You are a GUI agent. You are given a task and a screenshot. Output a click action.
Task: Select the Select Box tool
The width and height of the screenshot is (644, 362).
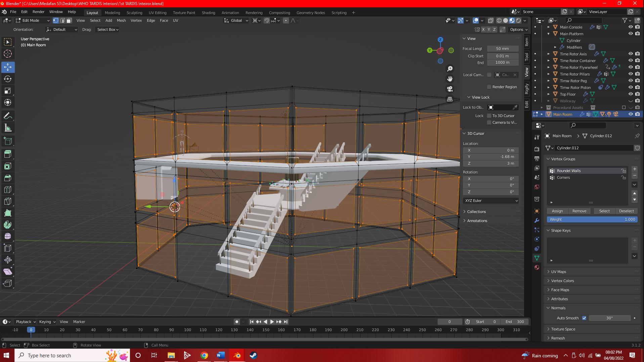[x=8, y=42]
